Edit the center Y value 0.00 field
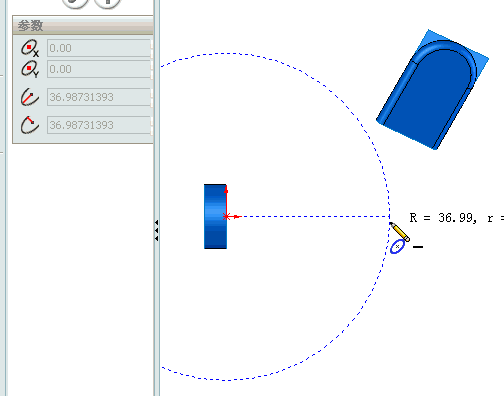This screenshot has width=504, height=396. [x=99, y=69]
